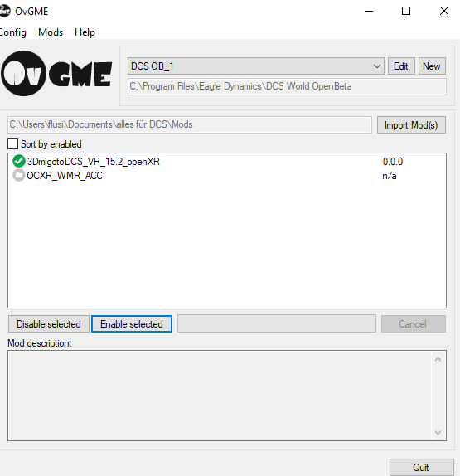Click the Edit button
Screen dimensions: 460x476
401,66
